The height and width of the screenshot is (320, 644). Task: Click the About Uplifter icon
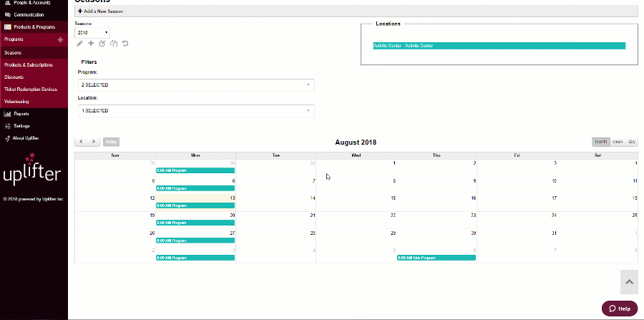coord(7,138)
